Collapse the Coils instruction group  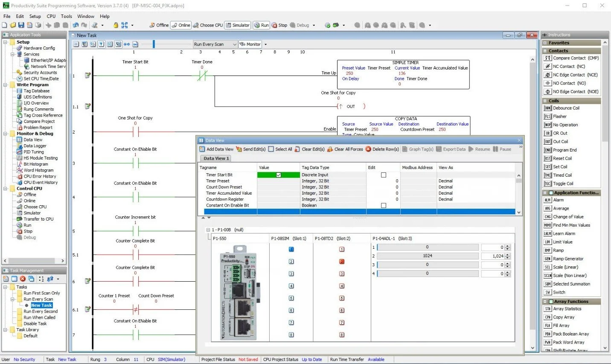click(x=545, y=101)
